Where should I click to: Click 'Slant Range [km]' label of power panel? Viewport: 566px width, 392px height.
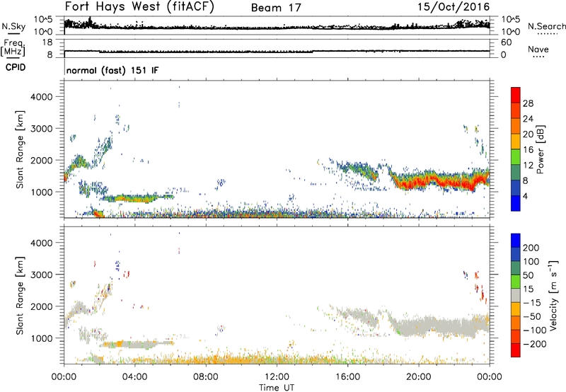(20, 149)
